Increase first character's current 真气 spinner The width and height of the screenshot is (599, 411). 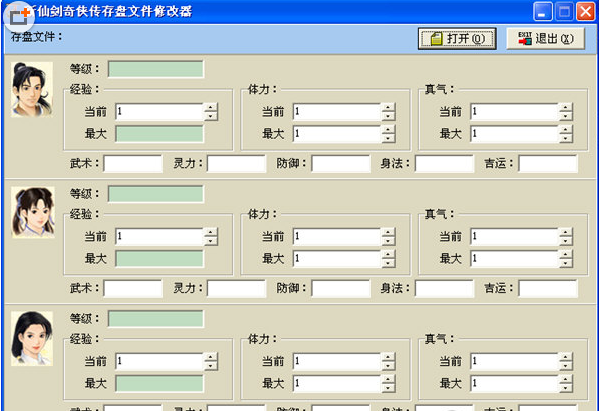point(566,107)
